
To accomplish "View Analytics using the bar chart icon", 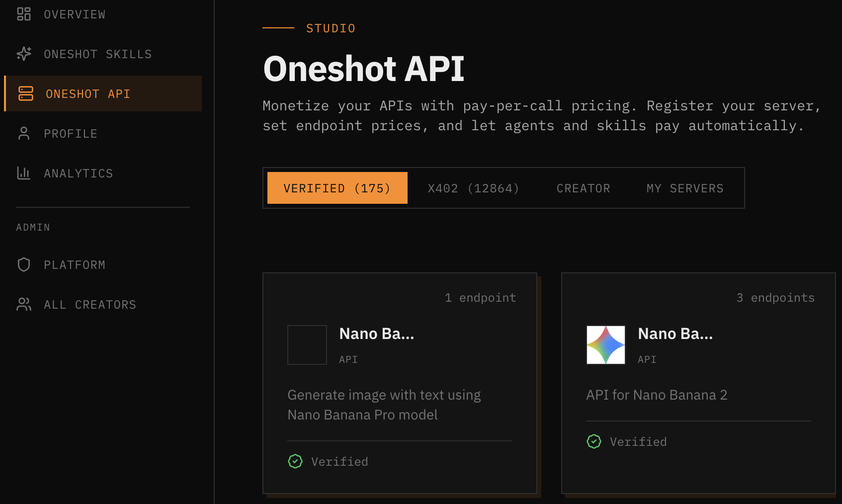I will click(23, 173).
